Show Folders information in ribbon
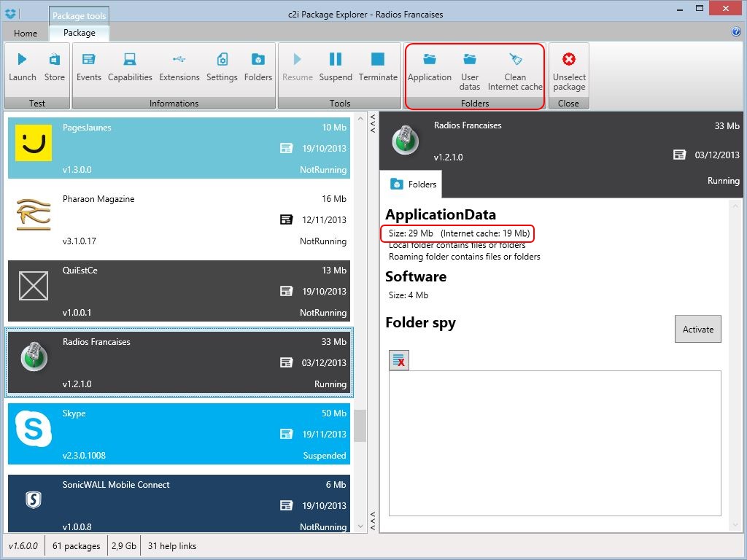Image resolution: width=747 pixels, height=560 pixels. coord(258,68)
